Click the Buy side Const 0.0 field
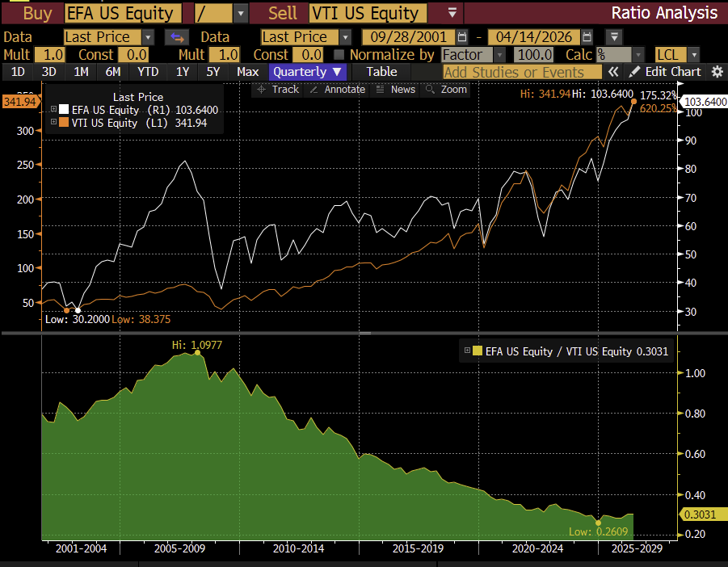The height and width of the screenshot is (567, 728). click(134, 55)
